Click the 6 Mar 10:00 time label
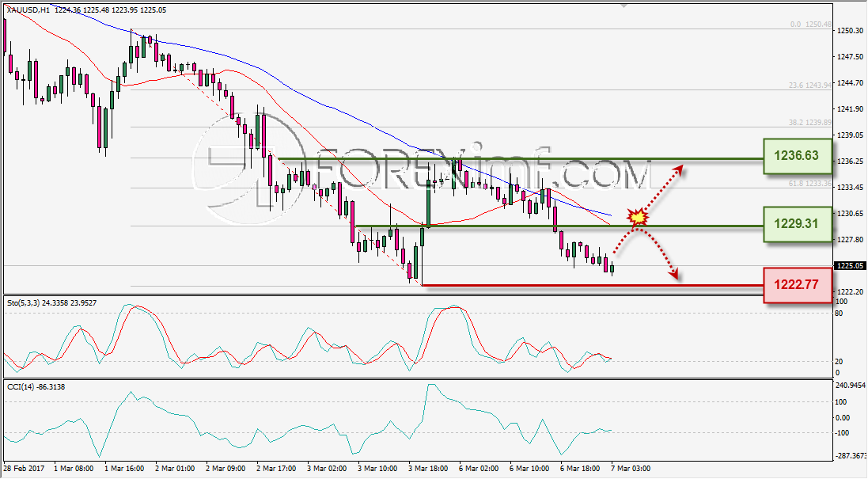This screenshot has width=868, height=479. tap(530, 469)
